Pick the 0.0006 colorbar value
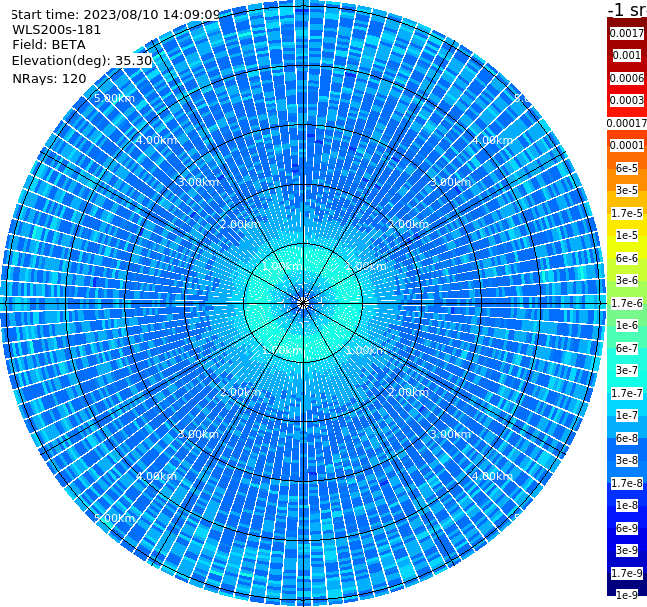This screenshot has height=607, width=647. 627,78
